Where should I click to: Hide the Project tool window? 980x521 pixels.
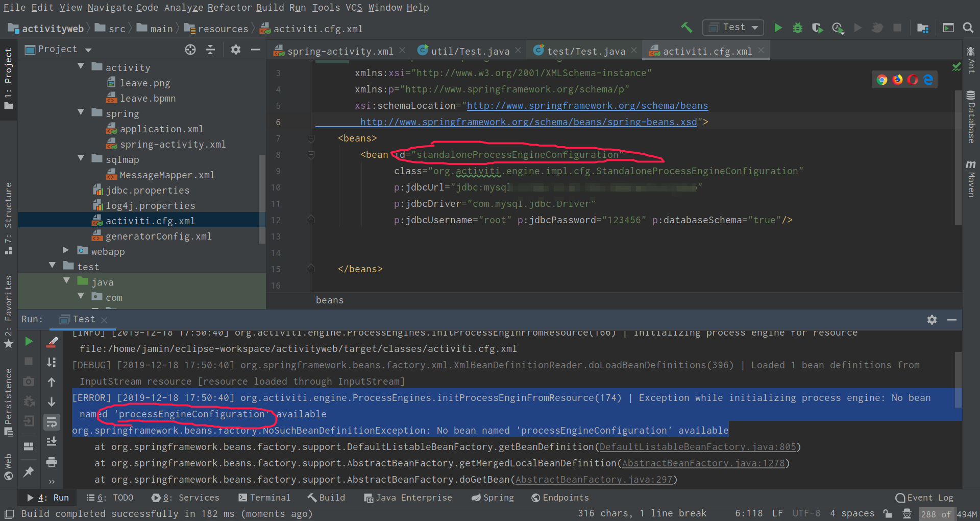(256, 50)
